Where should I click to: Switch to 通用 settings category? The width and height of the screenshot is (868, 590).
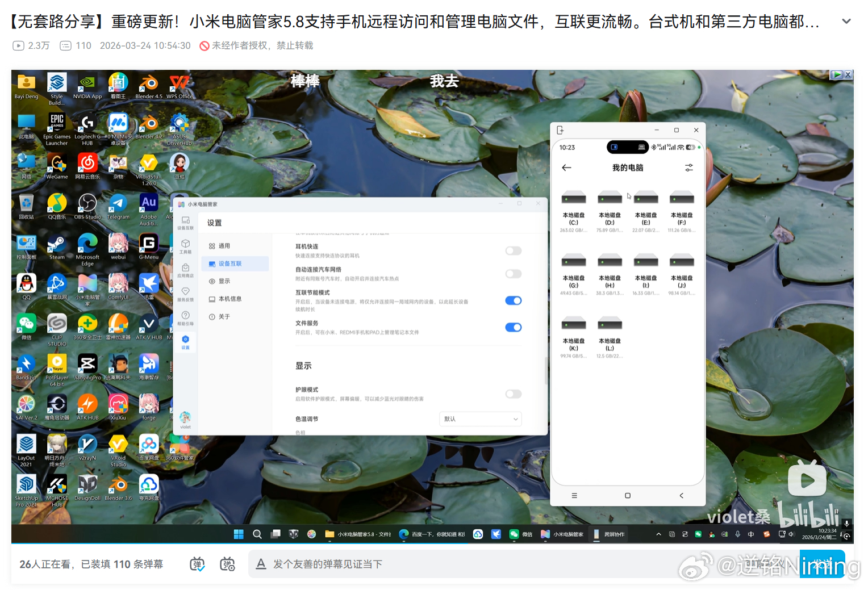click(224, 246)
